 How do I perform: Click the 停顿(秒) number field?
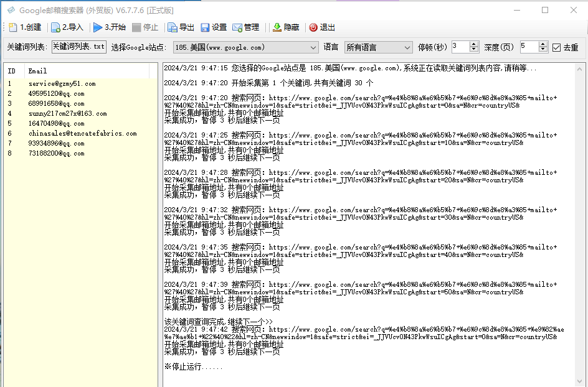460,47
